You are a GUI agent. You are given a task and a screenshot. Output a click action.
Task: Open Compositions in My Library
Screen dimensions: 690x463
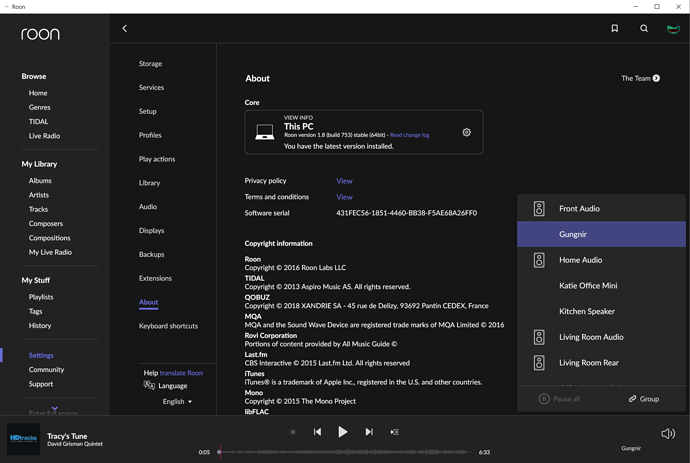[49, 238]
